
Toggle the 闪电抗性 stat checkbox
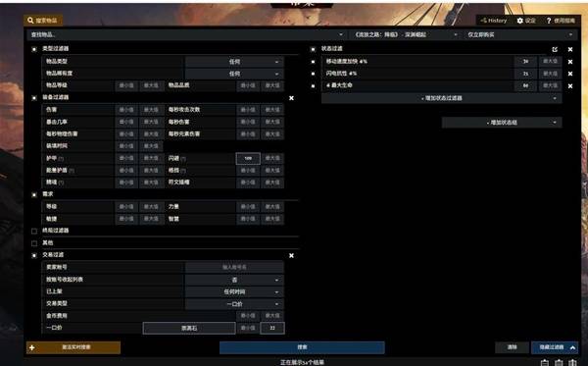pyautogui.click(x=313, y=74)
